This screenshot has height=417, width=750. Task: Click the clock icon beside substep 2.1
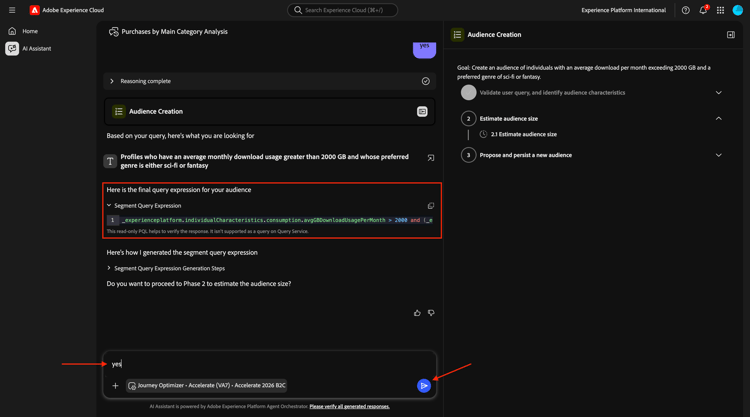(x=483, y=134)
